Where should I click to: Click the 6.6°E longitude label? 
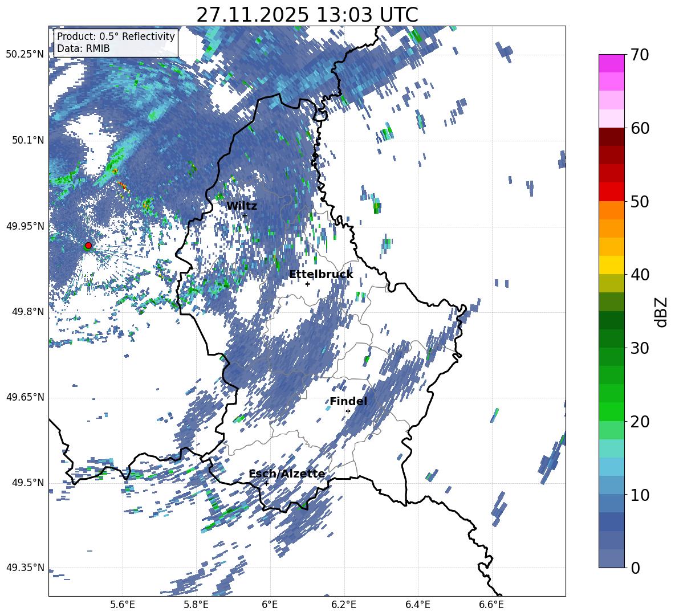click(491, 605)
